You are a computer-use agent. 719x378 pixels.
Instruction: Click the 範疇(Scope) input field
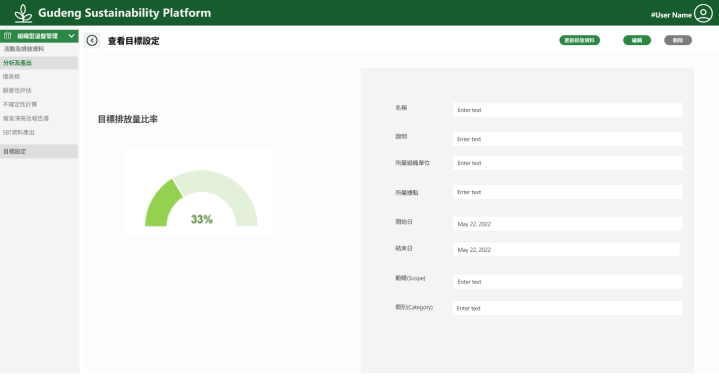568,282
